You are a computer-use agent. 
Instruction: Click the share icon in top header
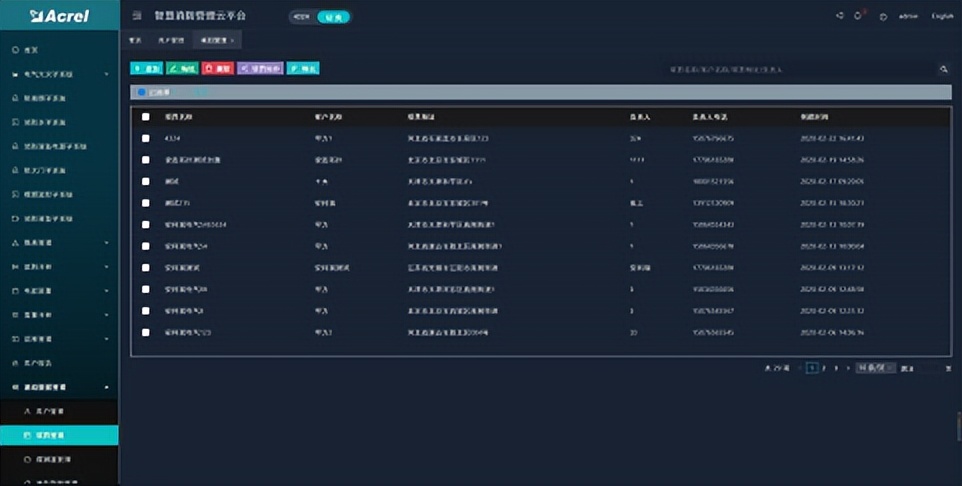click(839, 16)
